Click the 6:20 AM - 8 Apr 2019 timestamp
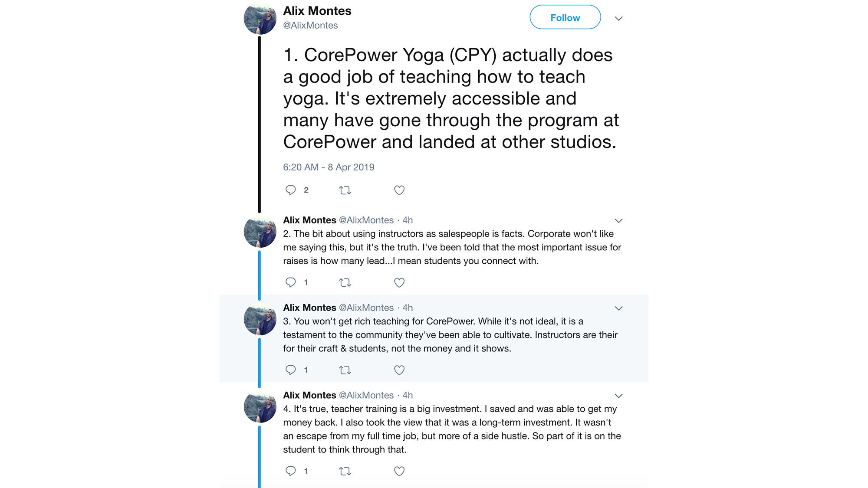This screenshot has width=868, height=488. tap(329, 167)
